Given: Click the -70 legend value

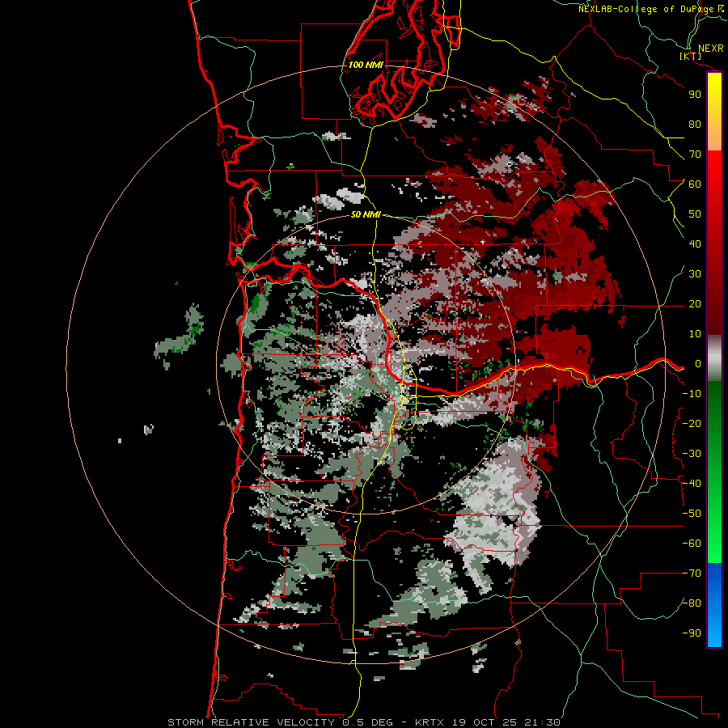Looking at the screenshot, I should pyautogui.click(x=692, y=574).
